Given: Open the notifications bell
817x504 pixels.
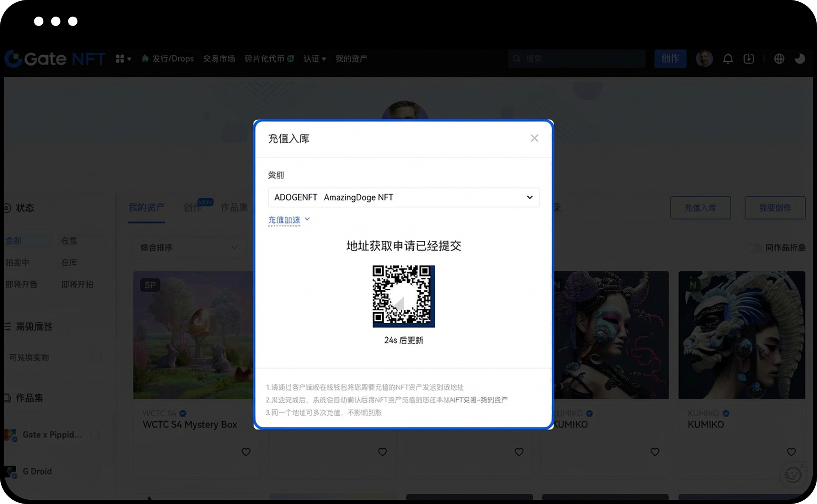Looking at the screenshot, I should point(728,58).
